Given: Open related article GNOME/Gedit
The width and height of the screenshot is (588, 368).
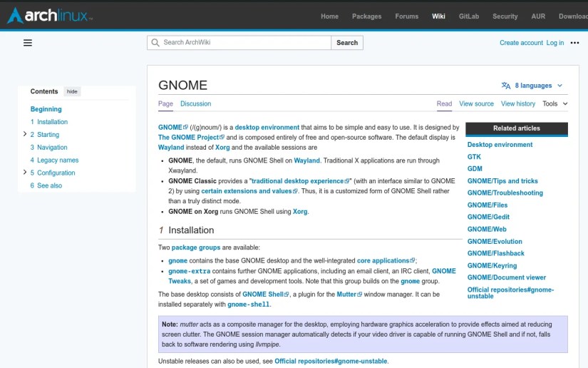Looking at the screenshot, I should pyautogui.click(x=488, y=217).
